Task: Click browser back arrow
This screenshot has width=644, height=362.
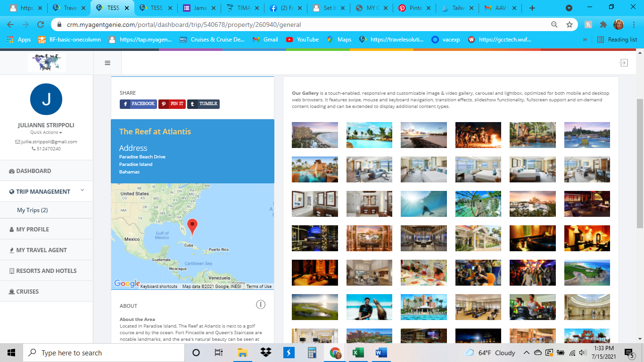Action: point(10,25)
